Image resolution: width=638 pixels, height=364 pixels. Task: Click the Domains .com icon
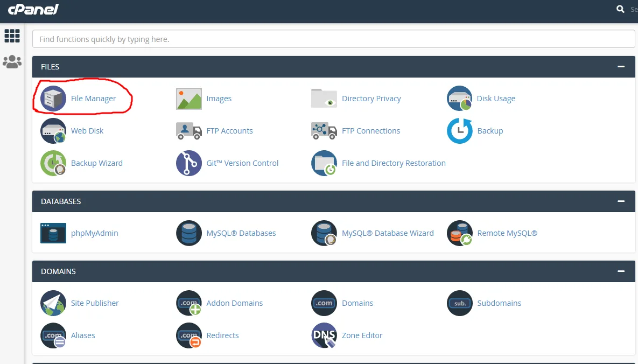click(324, 303)
